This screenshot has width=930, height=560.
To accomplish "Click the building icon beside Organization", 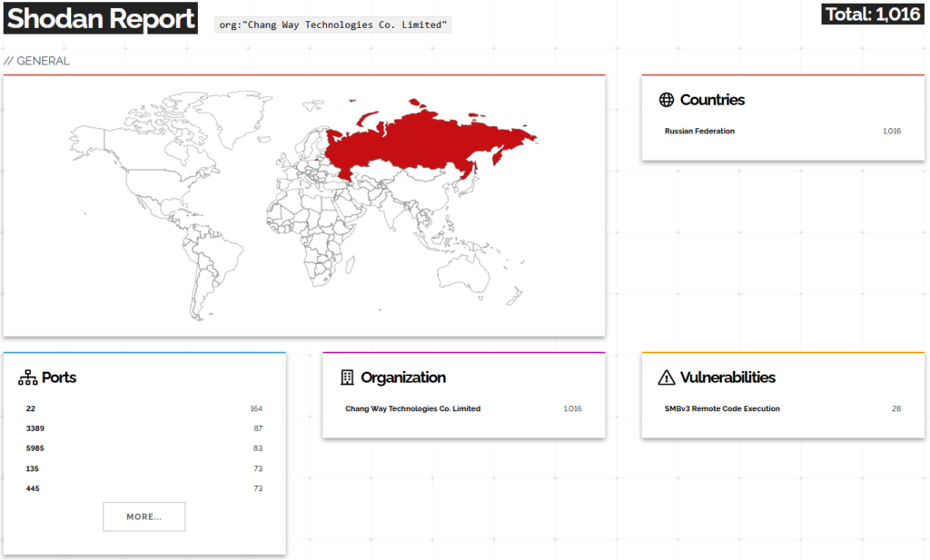I will pyautogui.click(x=347, y=378).
